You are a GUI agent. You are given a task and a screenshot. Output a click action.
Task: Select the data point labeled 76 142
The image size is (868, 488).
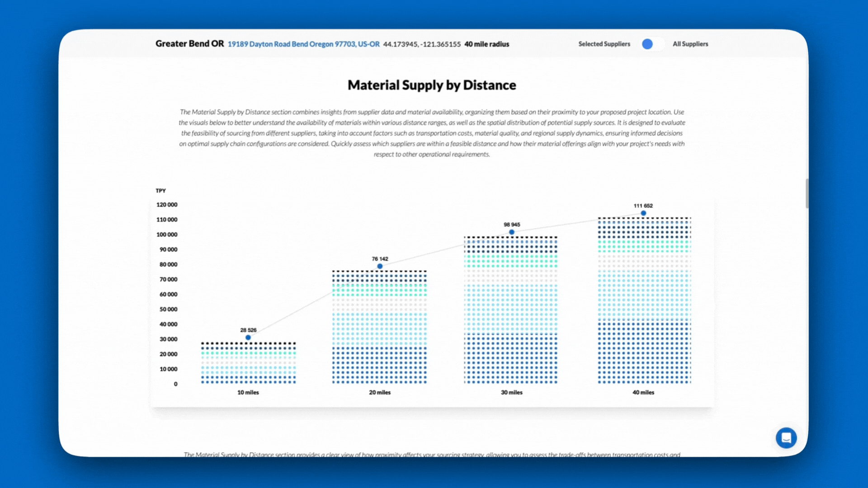point(379,266)
